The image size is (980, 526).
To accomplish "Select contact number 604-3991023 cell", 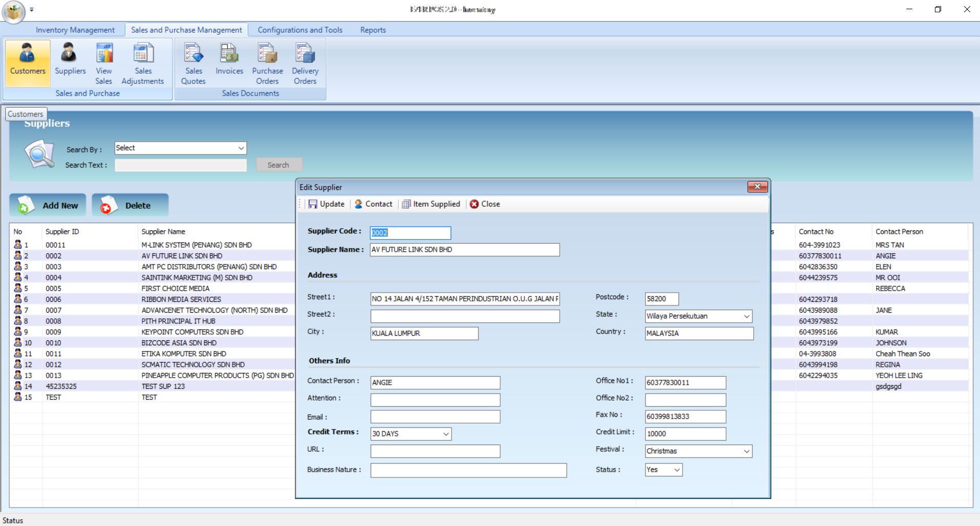I will [x=819, y=245].
